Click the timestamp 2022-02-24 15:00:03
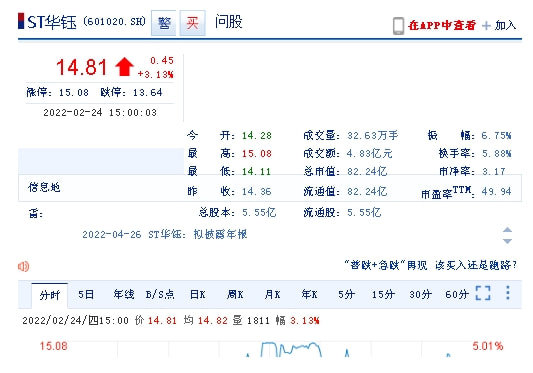 pos(100,113)
